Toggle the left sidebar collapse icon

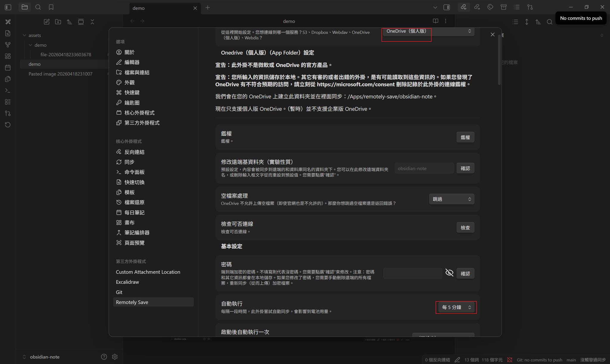point(8,7)
